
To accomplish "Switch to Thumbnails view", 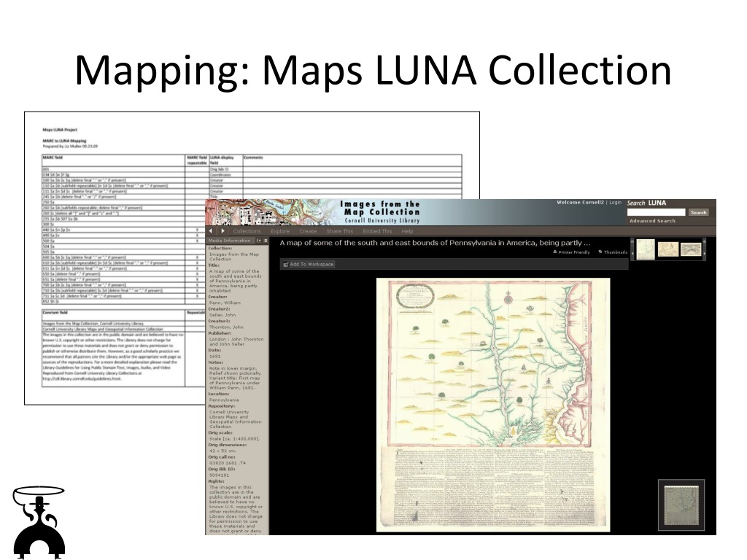I will (613, 252).
